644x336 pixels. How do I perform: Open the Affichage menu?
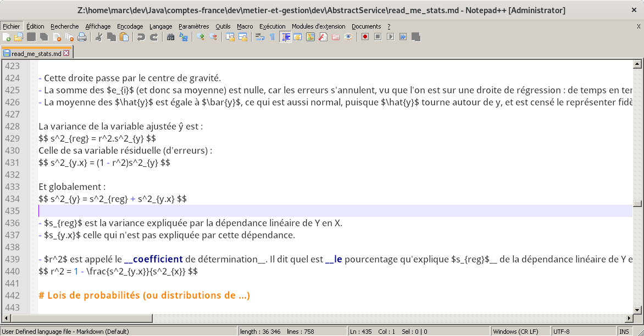point(98,26)
